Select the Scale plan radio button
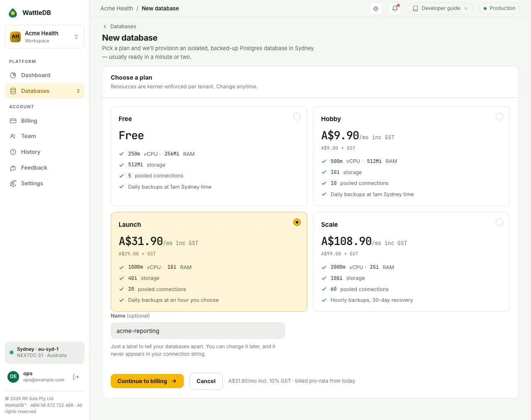This screenshot has width=531, height=420. (x=499, y=222)
